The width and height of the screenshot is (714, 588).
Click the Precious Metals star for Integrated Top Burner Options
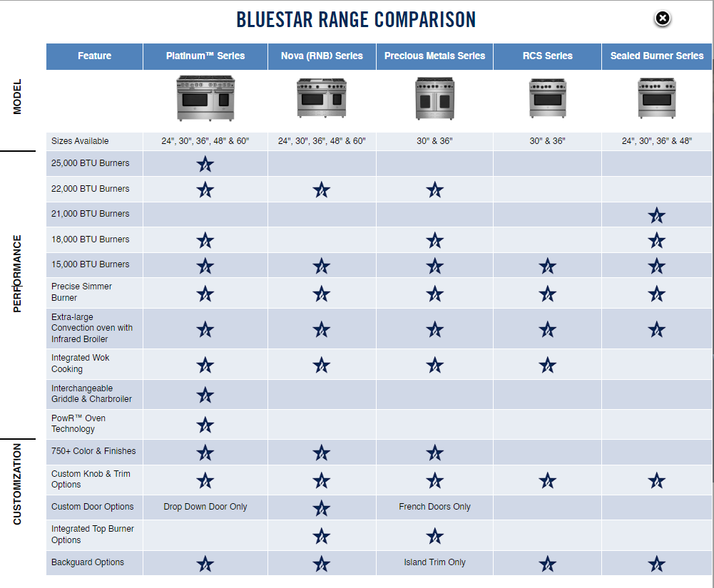coord(435,536)
